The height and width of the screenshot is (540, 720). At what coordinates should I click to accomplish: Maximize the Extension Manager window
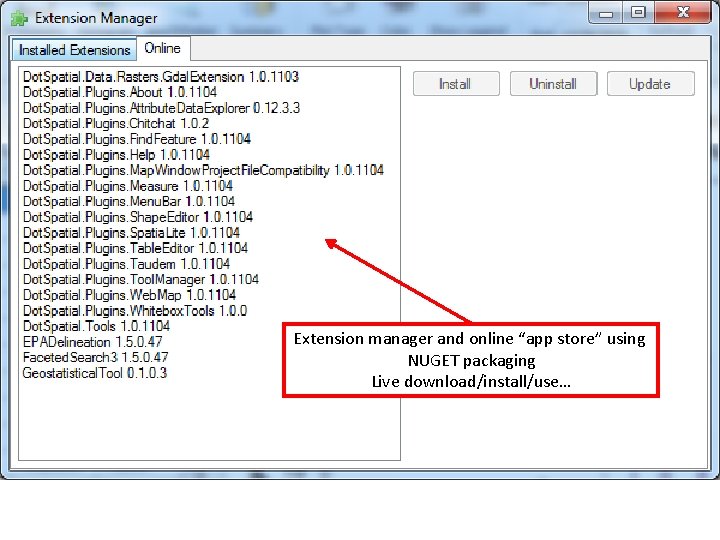click(x=638, y=12)
